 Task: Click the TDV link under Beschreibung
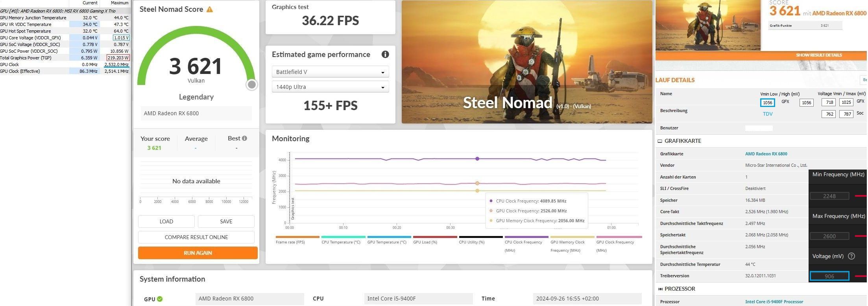767,114
